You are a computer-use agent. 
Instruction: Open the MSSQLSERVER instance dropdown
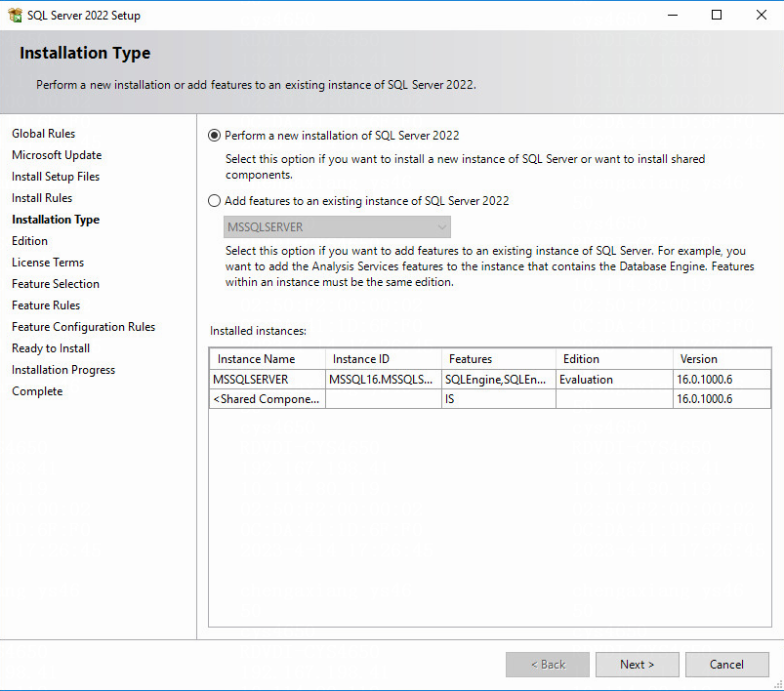pos(337,227)
